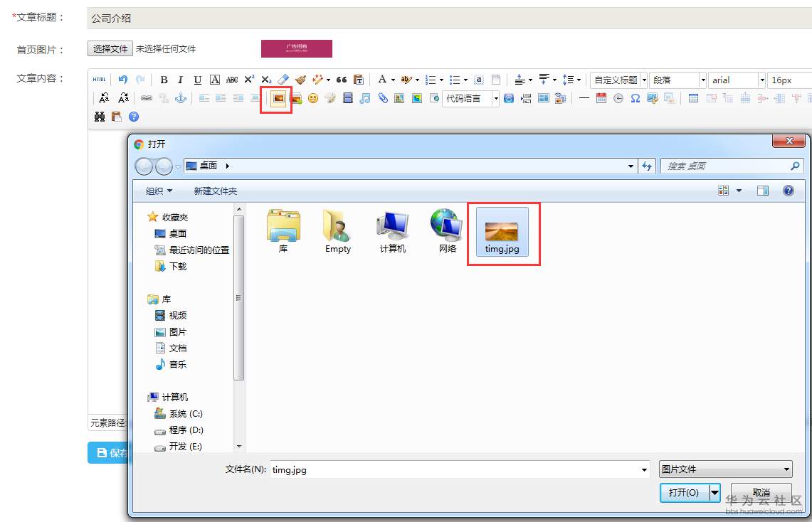Click the 打开(O) button

tap(684, 493)
